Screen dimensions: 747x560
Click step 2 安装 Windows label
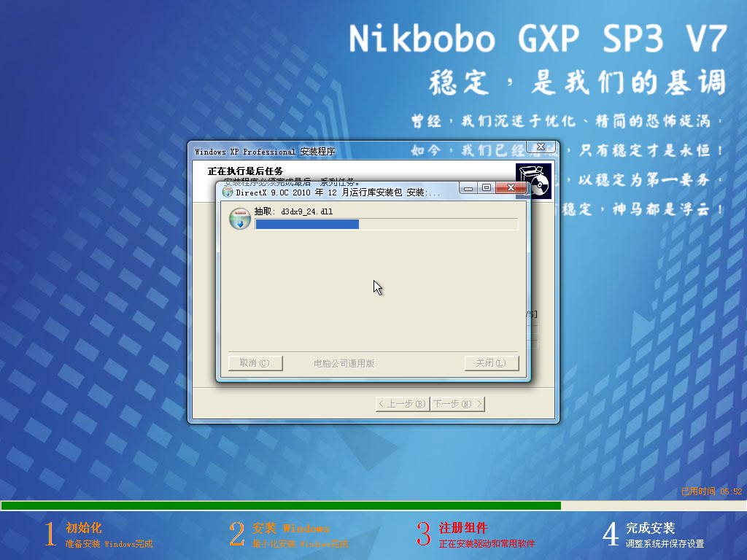tap(290, 528)
